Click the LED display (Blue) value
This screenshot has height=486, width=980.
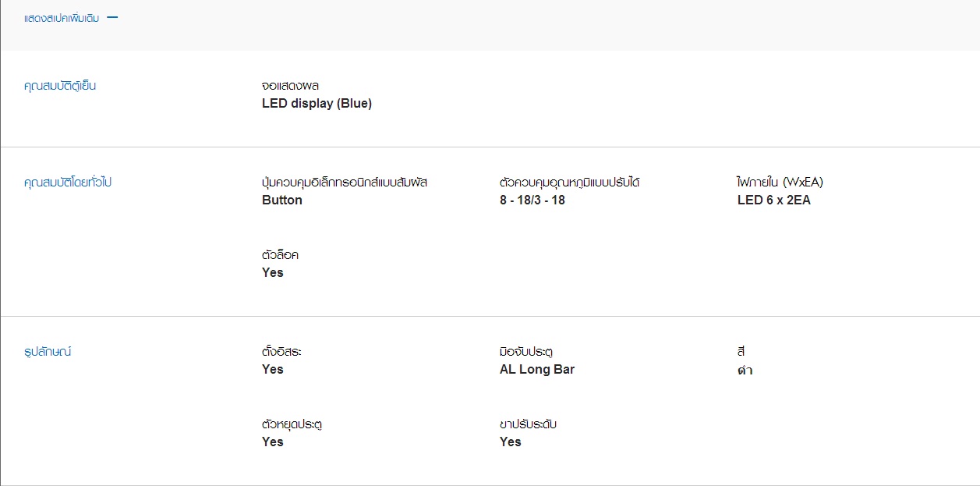[317, 104]
